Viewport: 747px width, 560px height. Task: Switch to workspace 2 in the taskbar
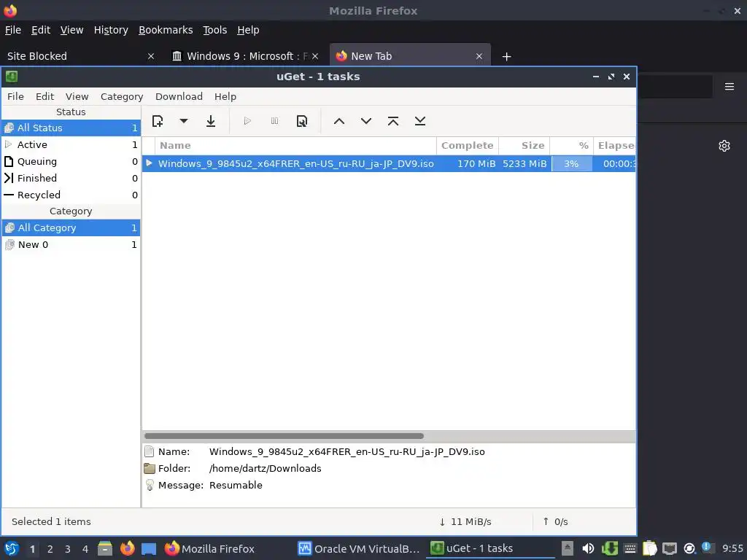tap(50, 549)
